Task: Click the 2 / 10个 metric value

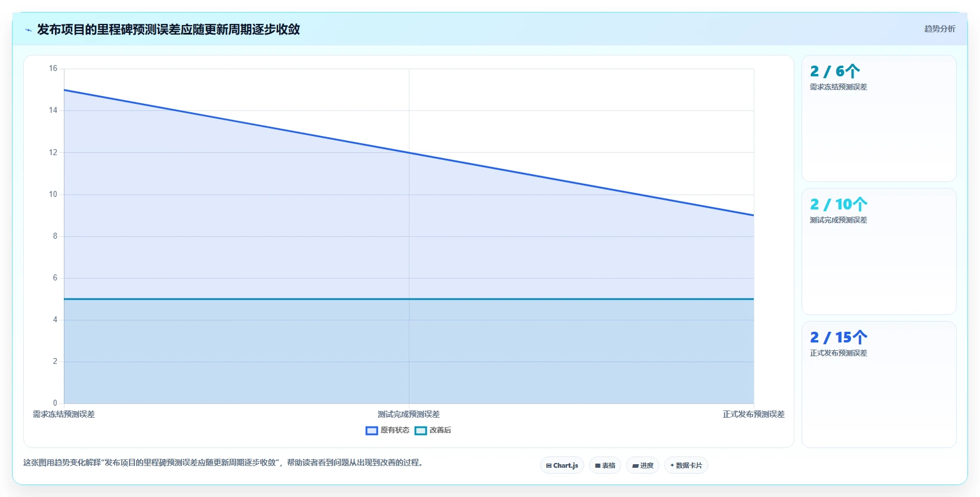Action: pos(838,205)
